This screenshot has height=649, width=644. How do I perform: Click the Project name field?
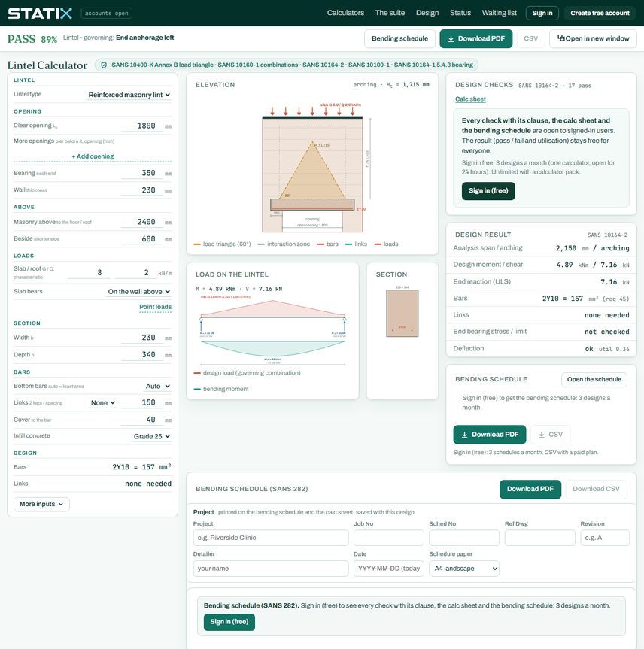[x=270, y=538]
